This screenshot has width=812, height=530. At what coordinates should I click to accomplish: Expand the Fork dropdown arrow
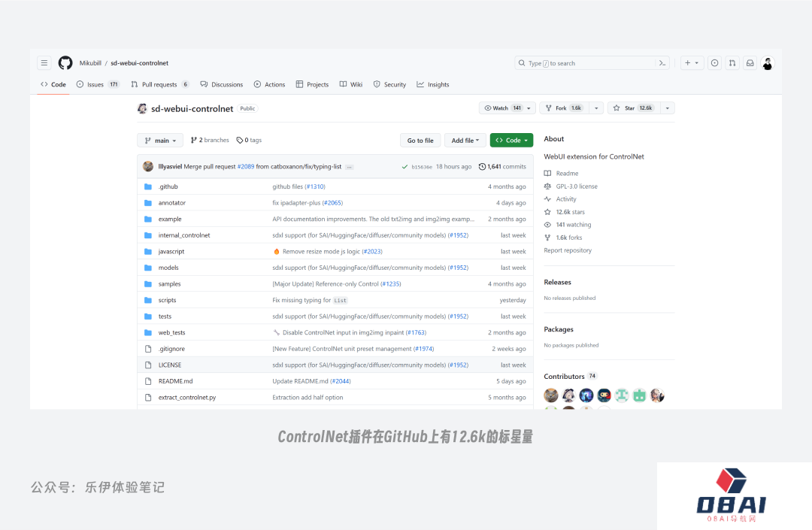click(596, 108)
